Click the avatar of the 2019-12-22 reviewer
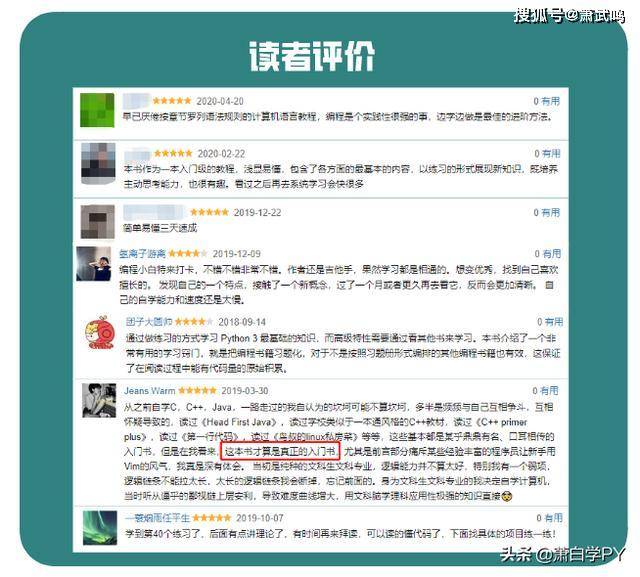Viewport: 640px width, 577px height. (x=97, y=220)
